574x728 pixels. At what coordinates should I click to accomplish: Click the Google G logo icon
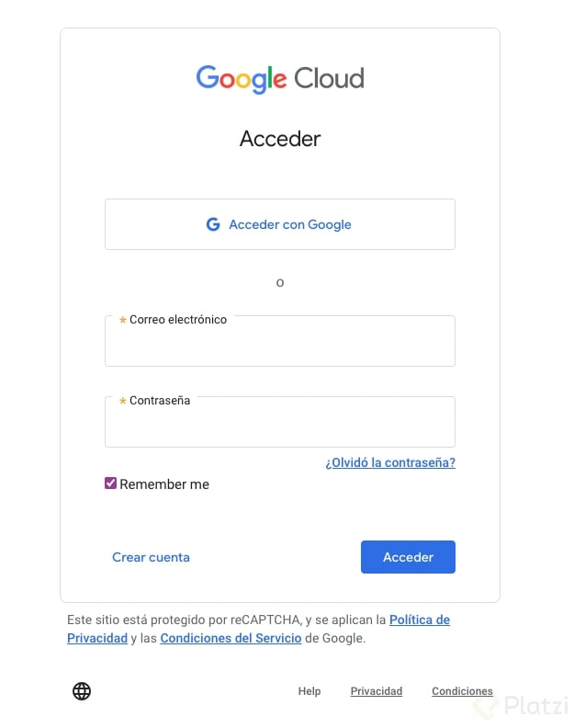(213, 224)
